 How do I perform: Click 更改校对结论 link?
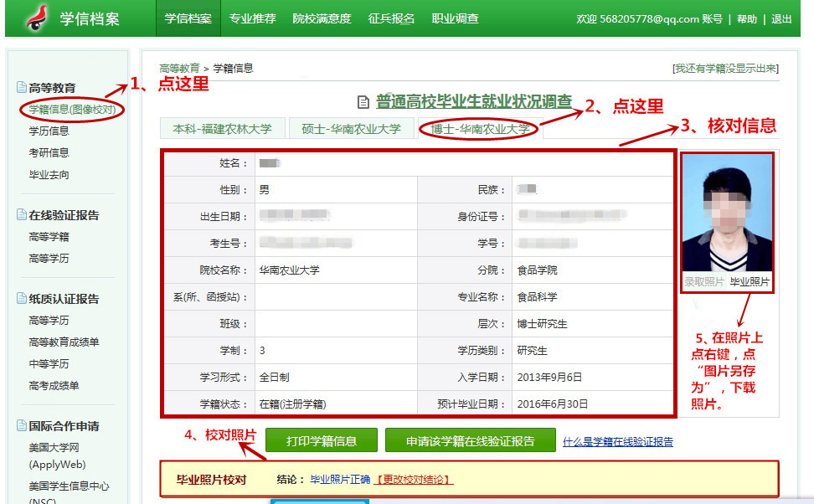click(x=413, y=480)
